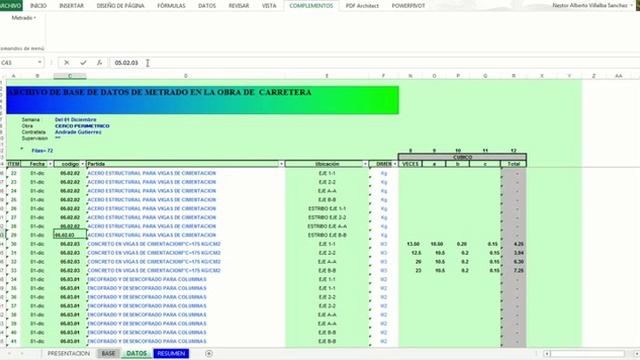Switch to the REVISAR tab
The height and width of the screenshot is (360, 640).
[x=239, y=6]
